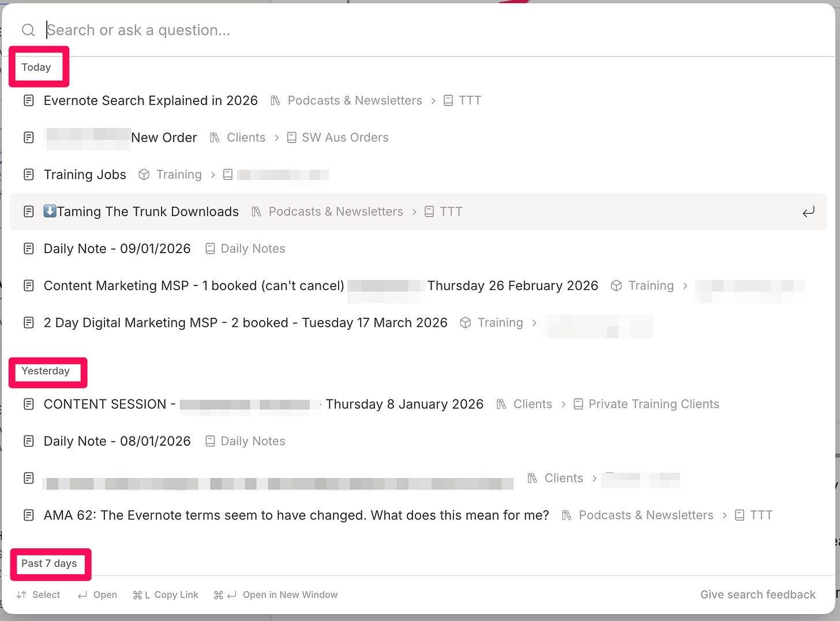840x621 pixels.
Task: Click 'Podcasts & Newsletters' in Taming The Trunk row
Action: click(336, 212)
